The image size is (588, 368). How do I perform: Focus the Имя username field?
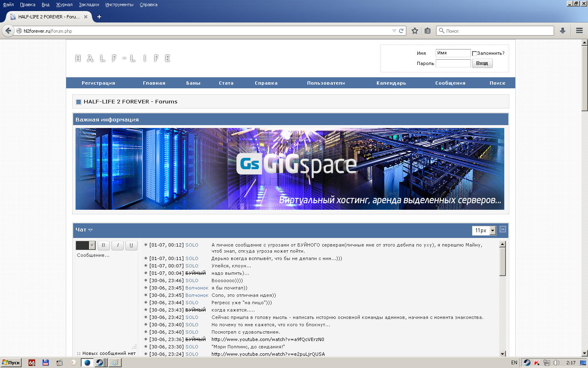pyautogui.click(x=453, y=53)
